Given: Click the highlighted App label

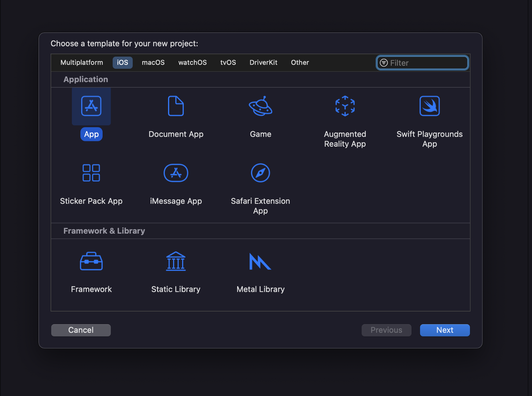Looking at the screenshot, I should 92,134.
